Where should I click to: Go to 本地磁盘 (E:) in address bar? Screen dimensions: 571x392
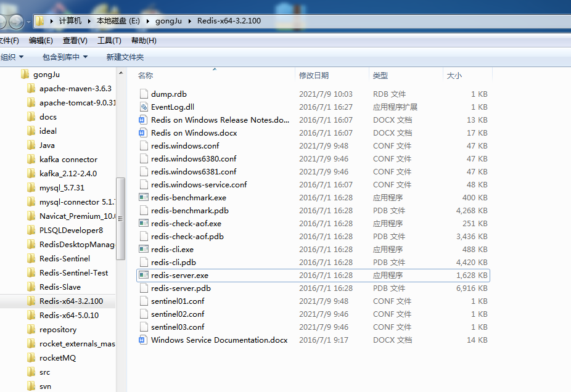click(x=118, y=21)
